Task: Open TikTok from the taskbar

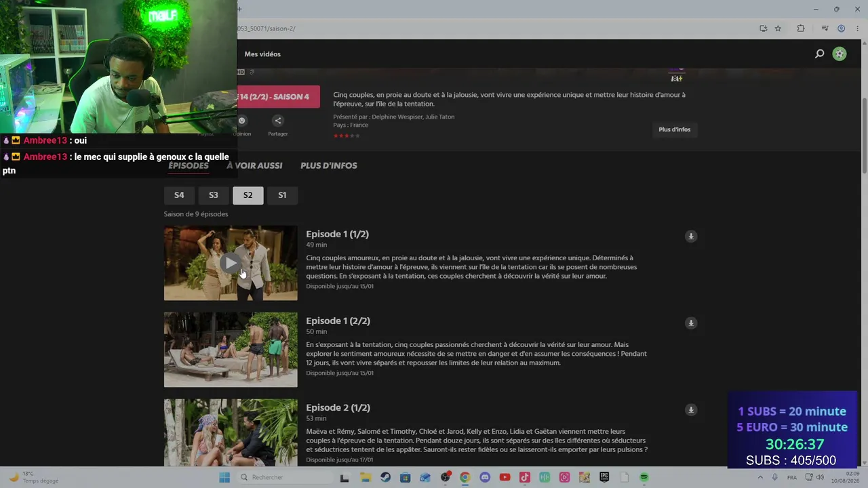Action: pos(524,477)
